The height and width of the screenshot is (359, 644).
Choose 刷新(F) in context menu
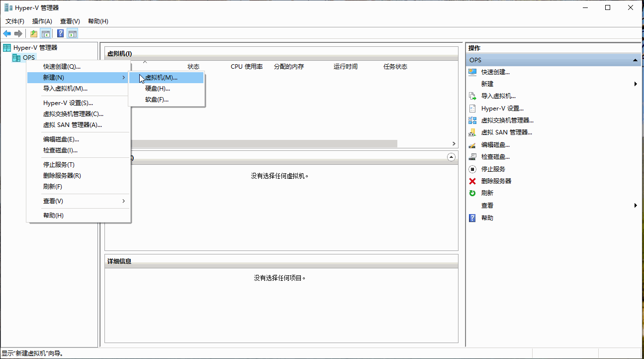click(x=79, y=187)
